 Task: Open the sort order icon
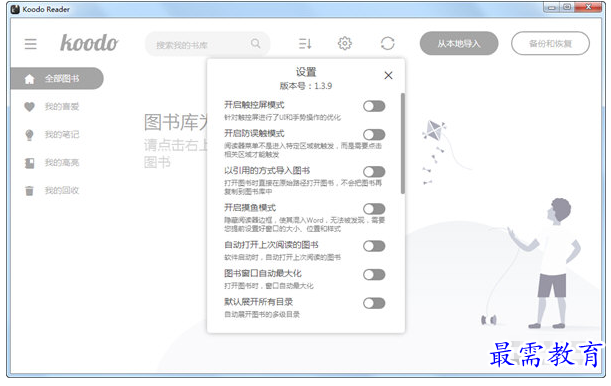305,43
